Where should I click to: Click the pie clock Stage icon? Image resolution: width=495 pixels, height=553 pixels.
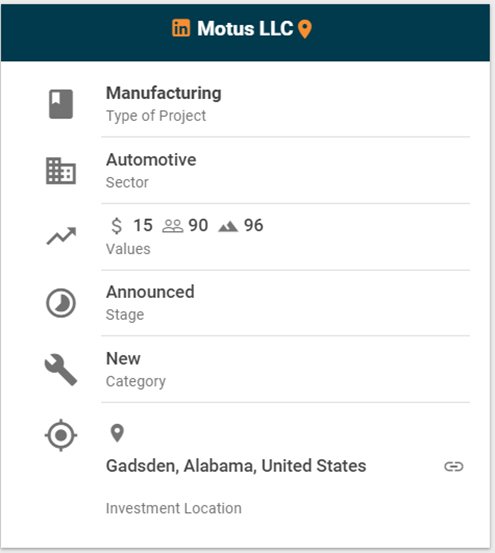[x=61, y=303]
